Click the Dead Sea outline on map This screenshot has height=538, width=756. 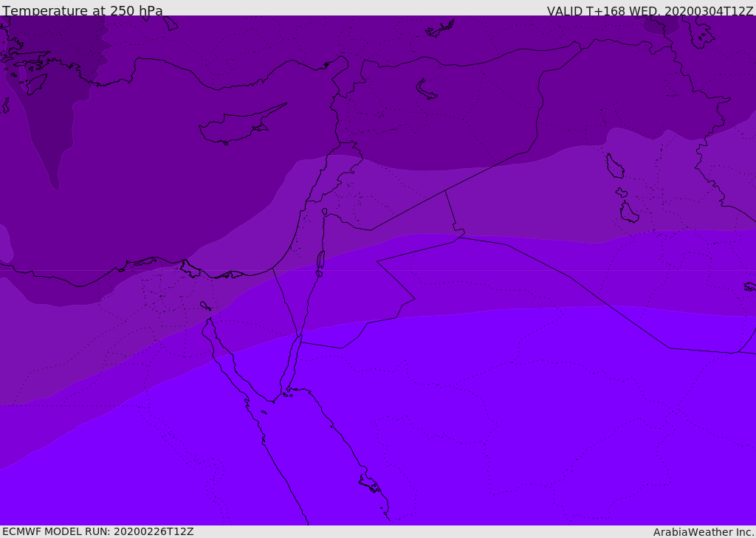320,263
